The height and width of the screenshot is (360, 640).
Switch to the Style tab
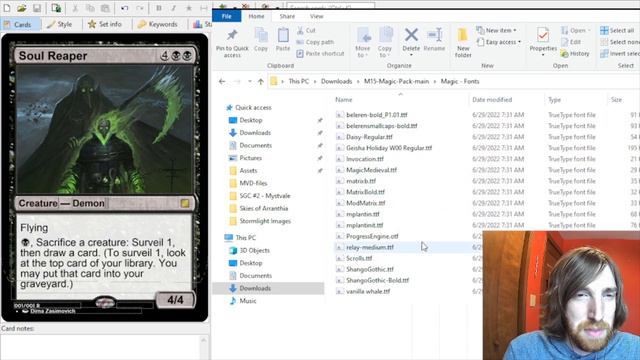(60, 24)
